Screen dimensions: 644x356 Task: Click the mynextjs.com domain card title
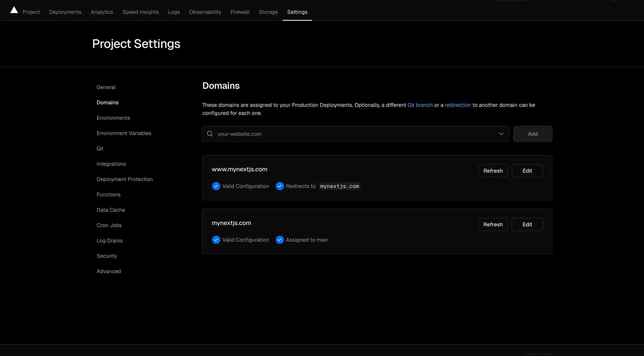[231, 223]
